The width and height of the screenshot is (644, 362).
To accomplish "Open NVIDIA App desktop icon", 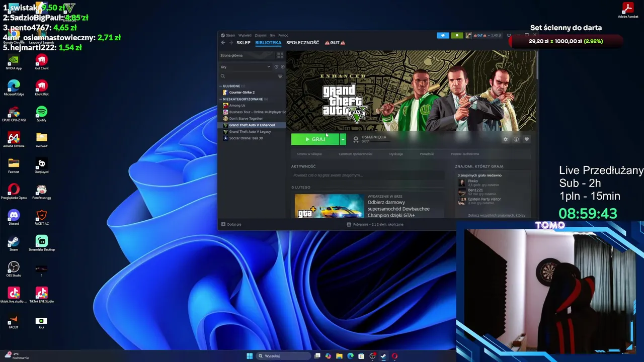I will click(x=14, y=62).
